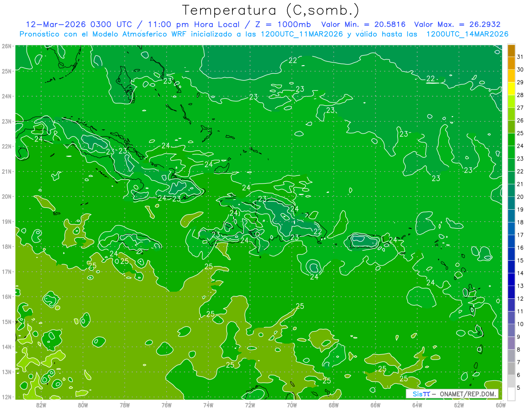Click the 62W longitude axis label
The image size is (532, 411).
459,405
